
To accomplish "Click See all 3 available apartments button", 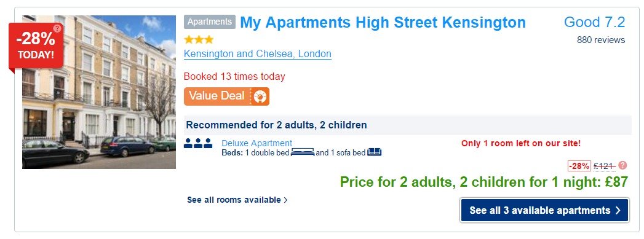I will [544, 210].
